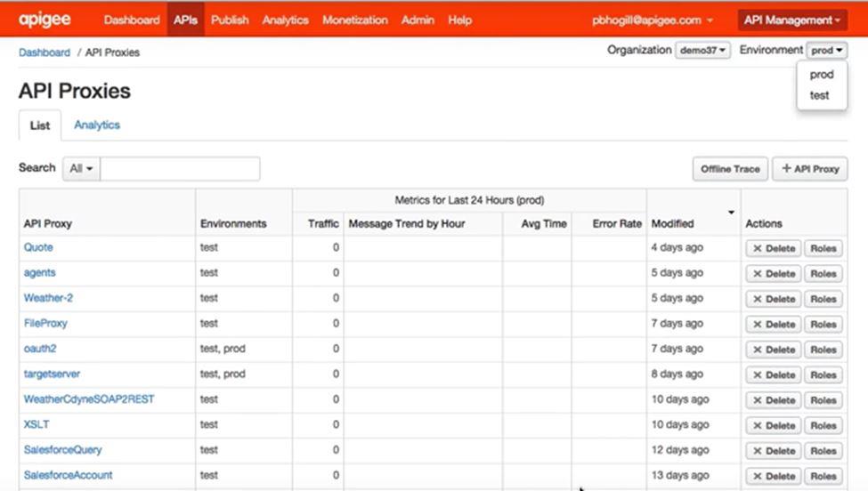Sort by the Modified column arrow

731,213
